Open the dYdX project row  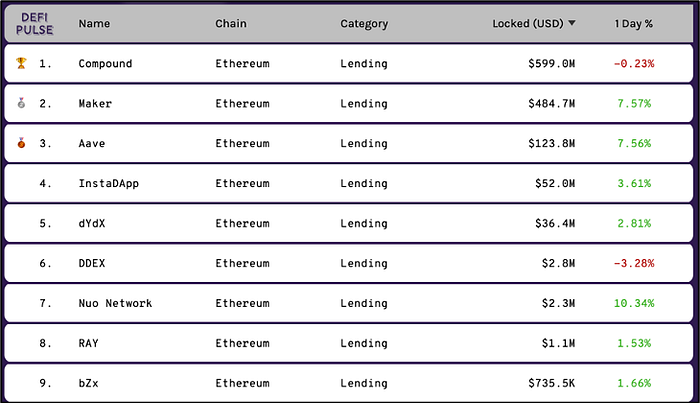(349, 223)
